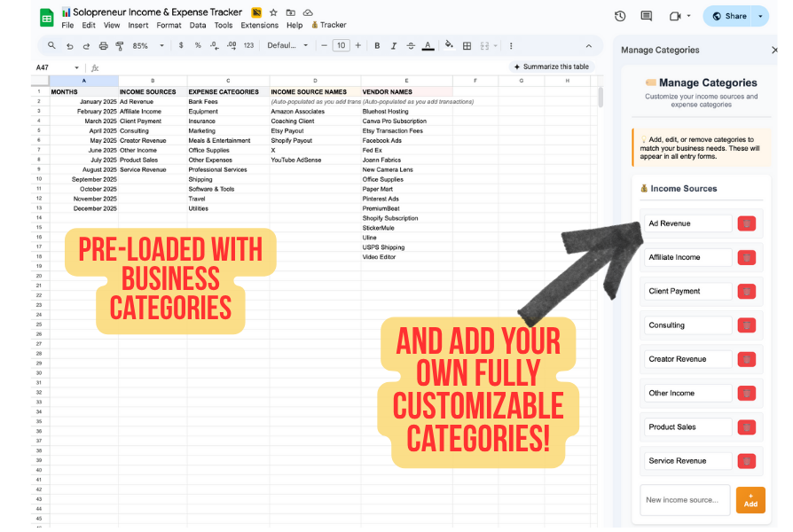Toggle bold formatting
This screenshot has width=793, height=532.
coord(377,45)
